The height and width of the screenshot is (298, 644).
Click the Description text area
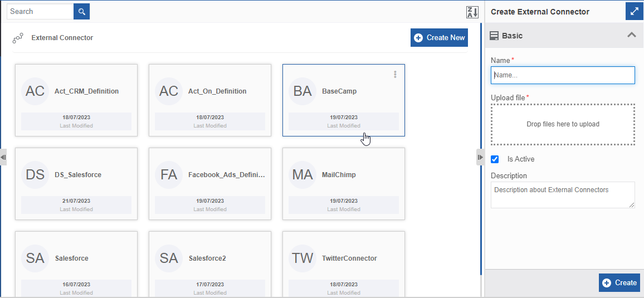[x=563, y=195]
